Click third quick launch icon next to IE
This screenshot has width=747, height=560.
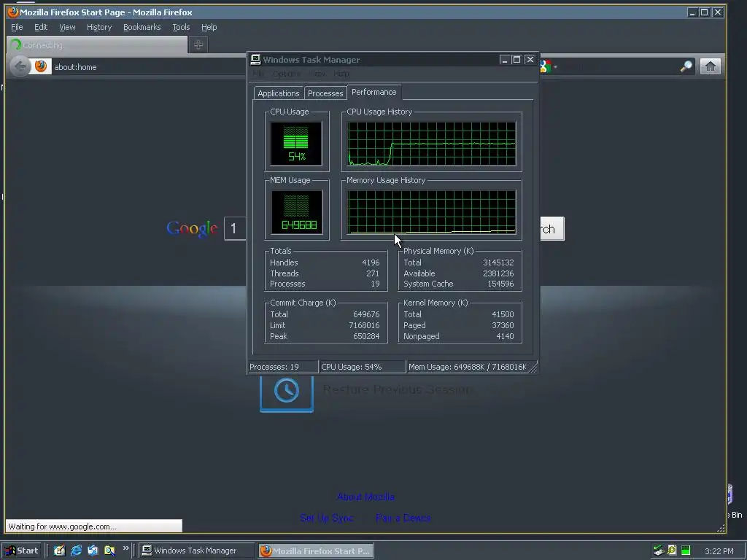[x=93, y=551]
